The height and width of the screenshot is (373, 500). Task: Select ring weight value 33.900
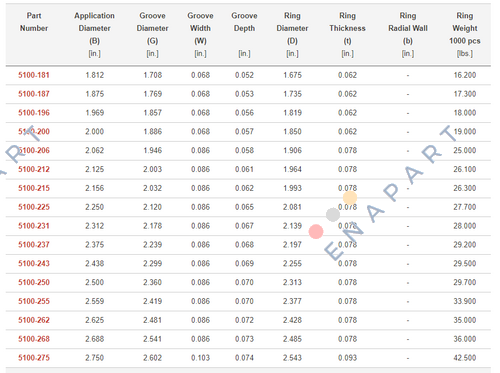pyautogui.click(x=465, y=301)
